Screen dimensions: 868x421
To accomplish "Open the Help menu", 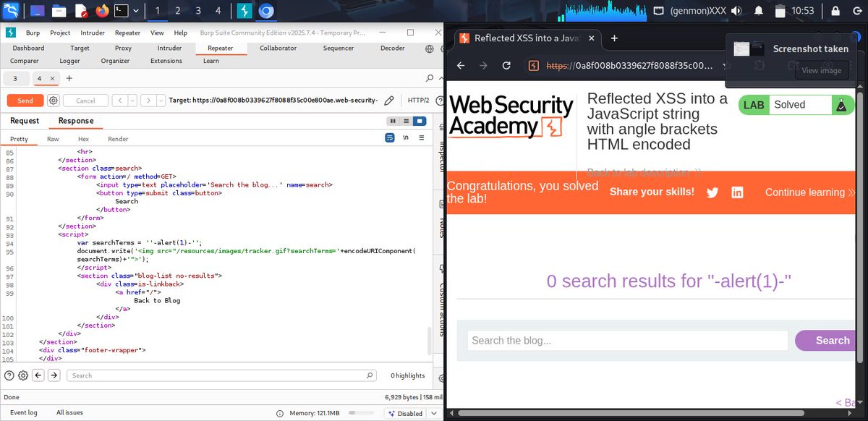I will tap(180, 33).
